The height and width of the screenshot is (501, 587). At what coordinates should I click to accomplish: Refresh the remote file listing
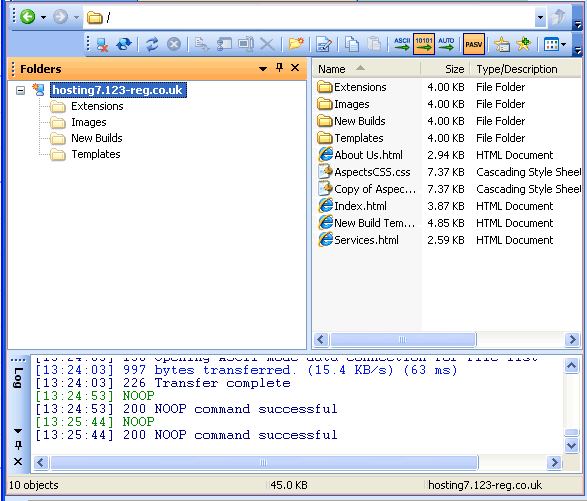(152, 44)
